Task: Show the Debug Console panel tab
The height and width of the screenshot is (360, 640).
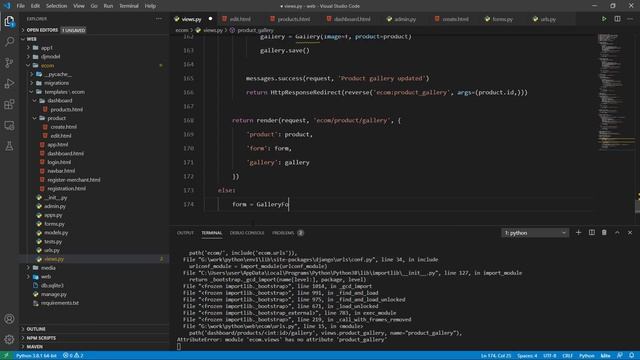Action: [247, 233]
